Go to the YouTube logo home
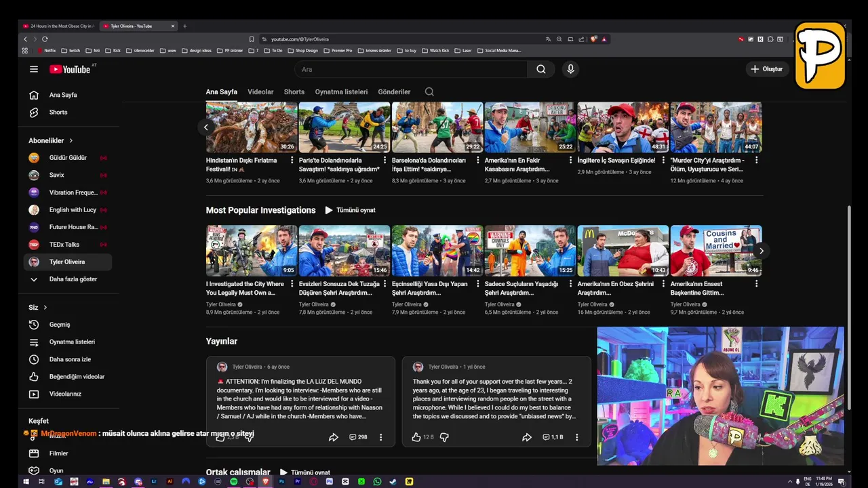868x488 pixels. (70, 69)
